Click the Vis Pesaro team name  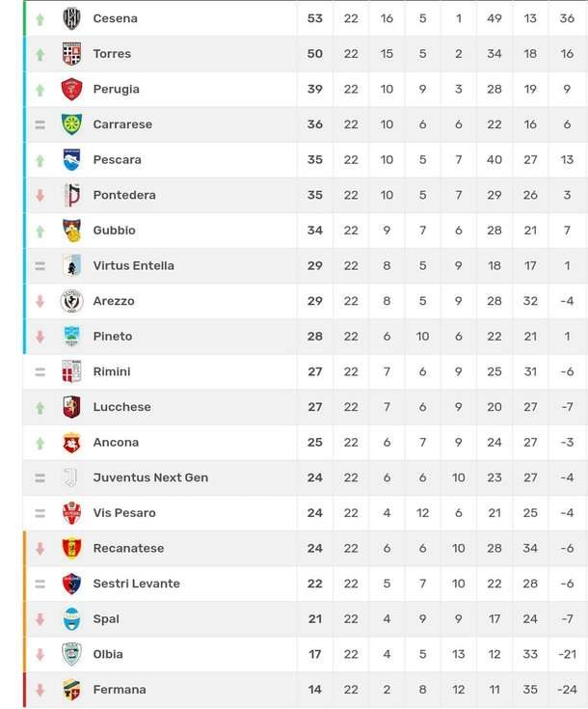pos(124,513)
